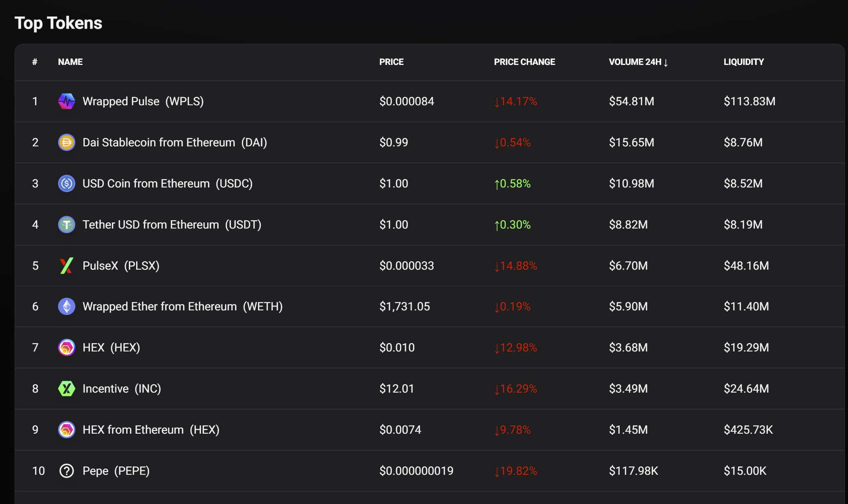Click HEX liquidity $19.29M
The width and height of the screenshot is (848, 504).
click(746, 348)
